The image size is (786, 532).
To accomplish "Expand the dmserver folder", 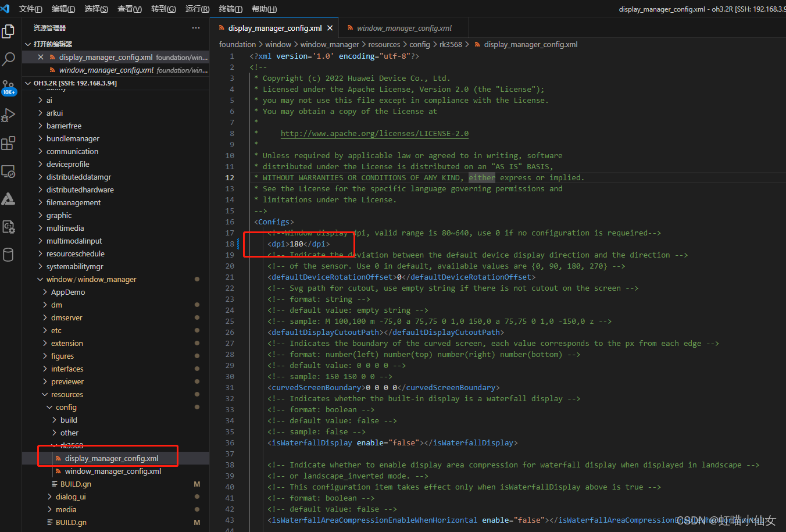I will [66, 317].
